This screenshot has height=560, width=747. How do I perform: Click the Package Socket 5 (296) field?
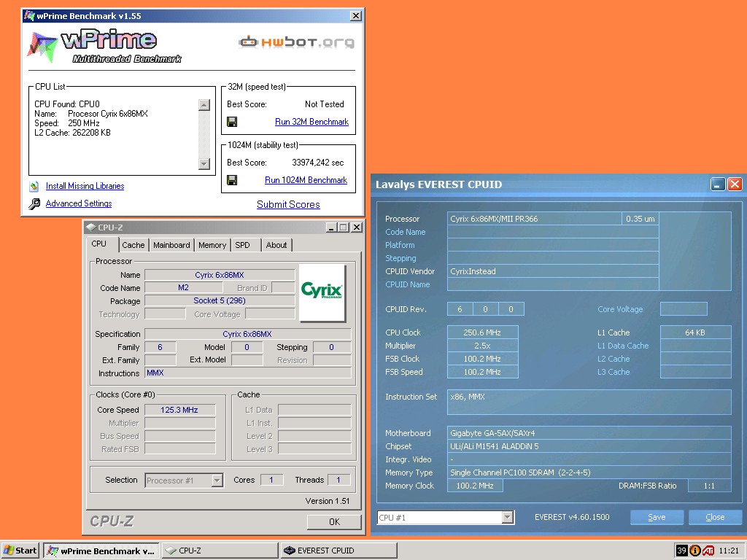click(220, 301)
